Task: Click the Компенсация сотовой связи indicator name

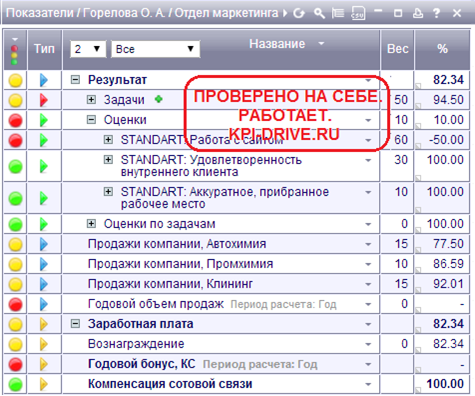Action: (x=170, y=384)
